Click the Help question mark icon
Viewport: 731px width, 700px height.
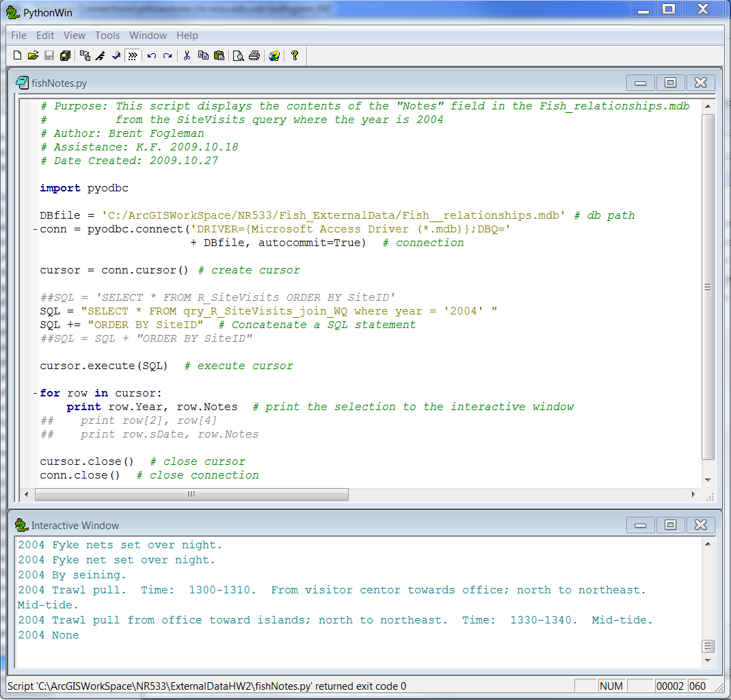pyautogui.click(x=295, y=56)
